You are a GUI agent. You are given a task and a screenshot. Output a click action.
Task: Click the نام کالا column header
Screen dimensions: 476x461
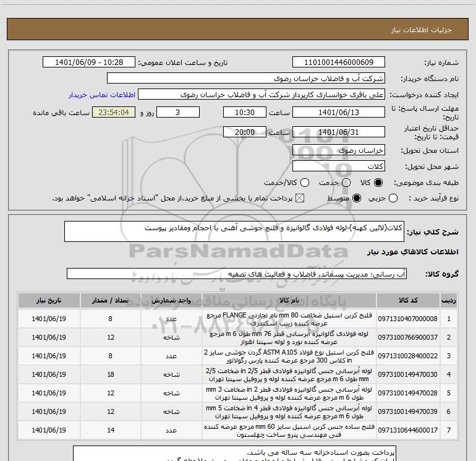point(289,300)
